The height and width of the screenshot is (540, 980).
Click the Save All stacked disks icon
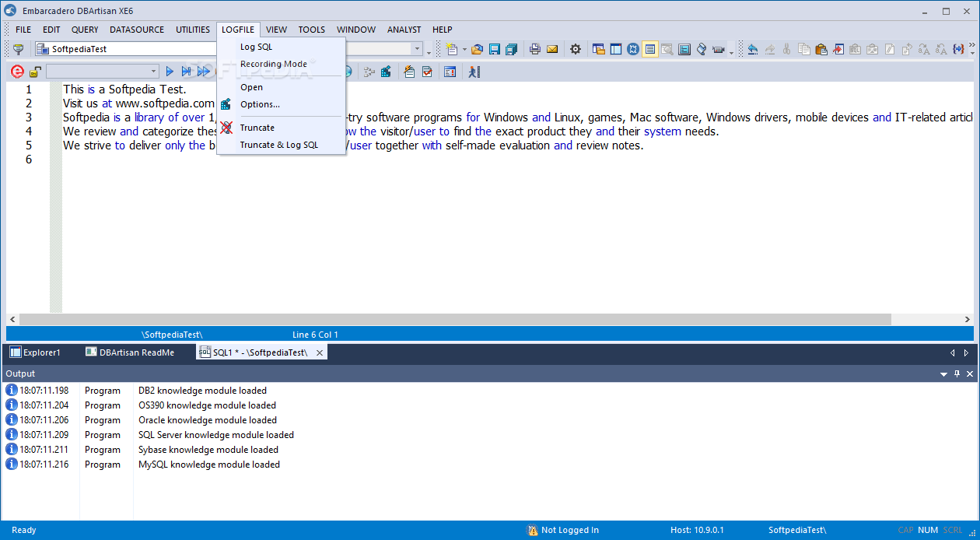pos(511,49)
